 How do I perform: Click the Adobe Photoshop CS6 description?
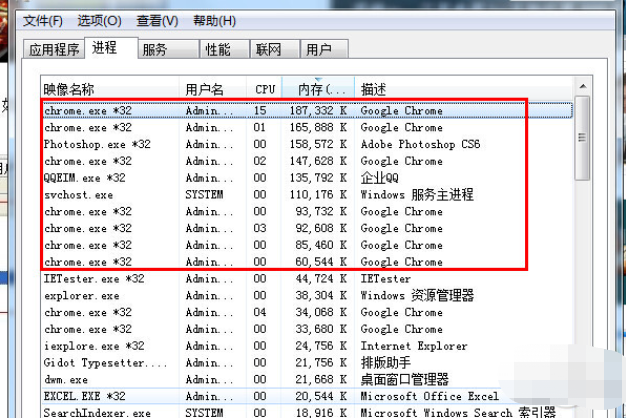pyautogui.click(x=420, y=144)
